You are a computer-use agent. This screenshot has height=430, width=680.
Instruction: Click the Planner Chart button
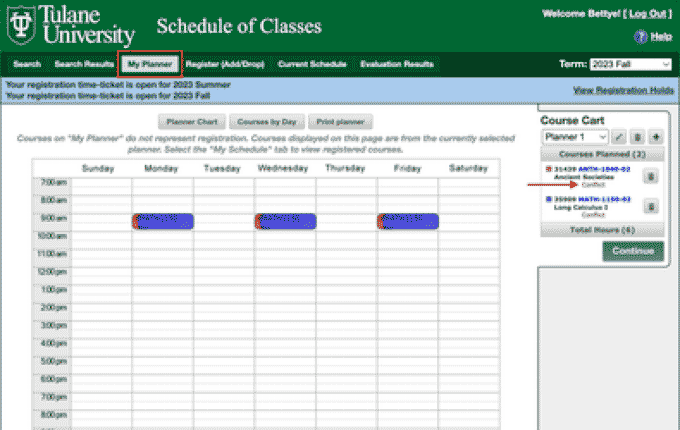[192, 122]
